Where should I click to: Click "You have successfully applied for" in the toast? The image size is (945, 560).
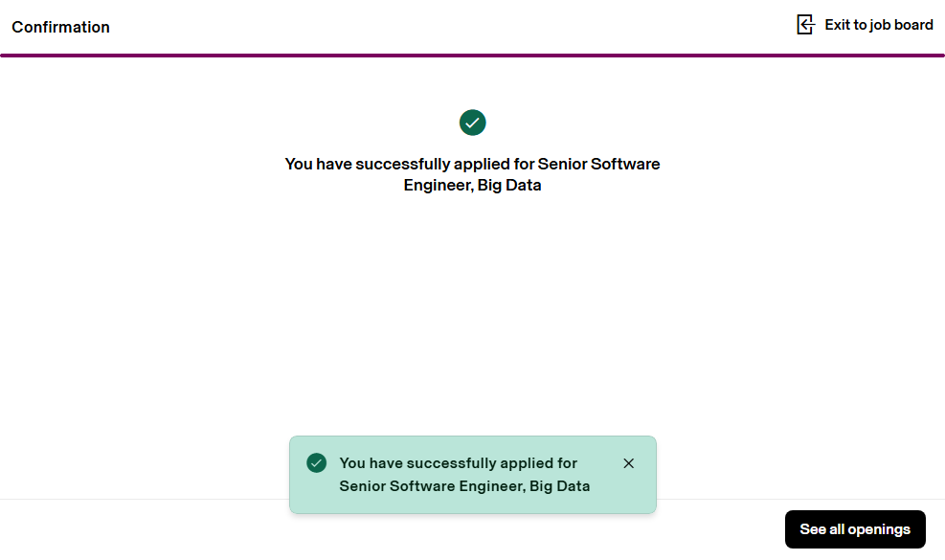tap(459, 463)
